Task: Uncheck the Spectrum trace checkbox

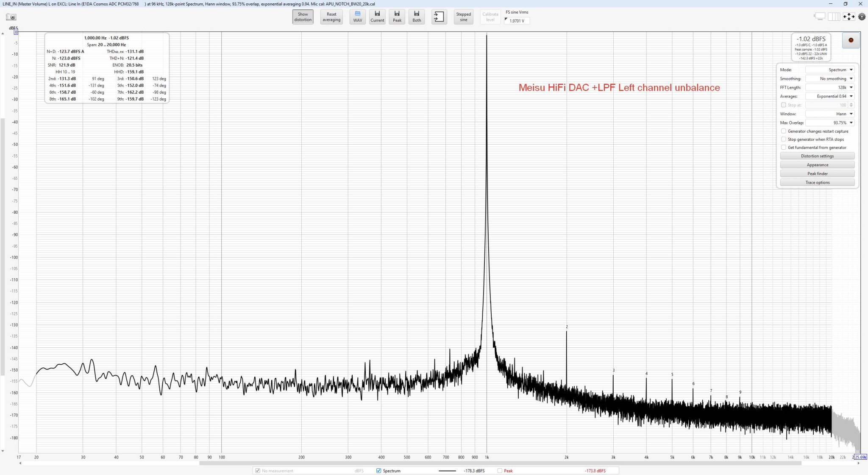Action: click(378, 471)
